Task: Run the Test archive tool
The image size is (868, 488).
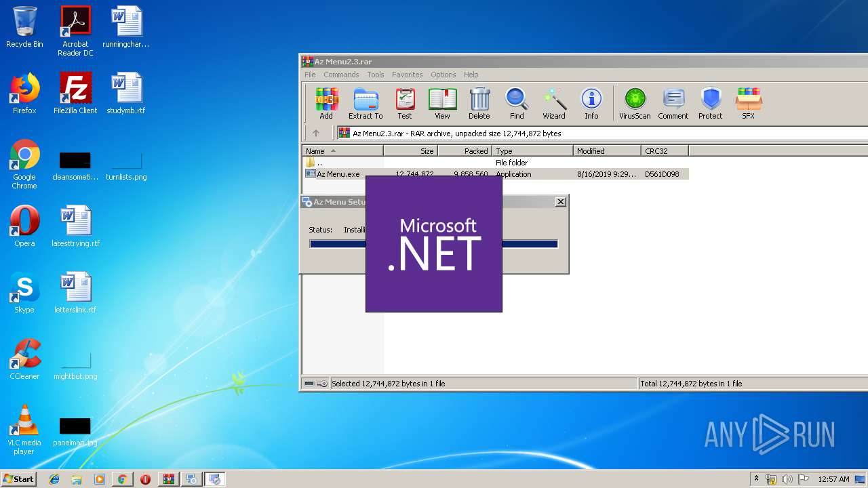Action: (x=405, y=104)
